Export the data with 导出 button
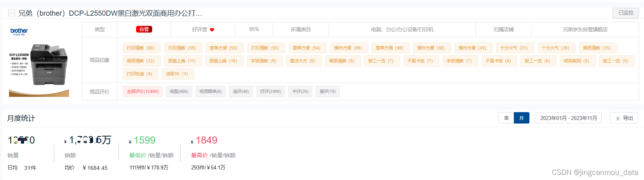644x180 pixels. click(624, 118)
